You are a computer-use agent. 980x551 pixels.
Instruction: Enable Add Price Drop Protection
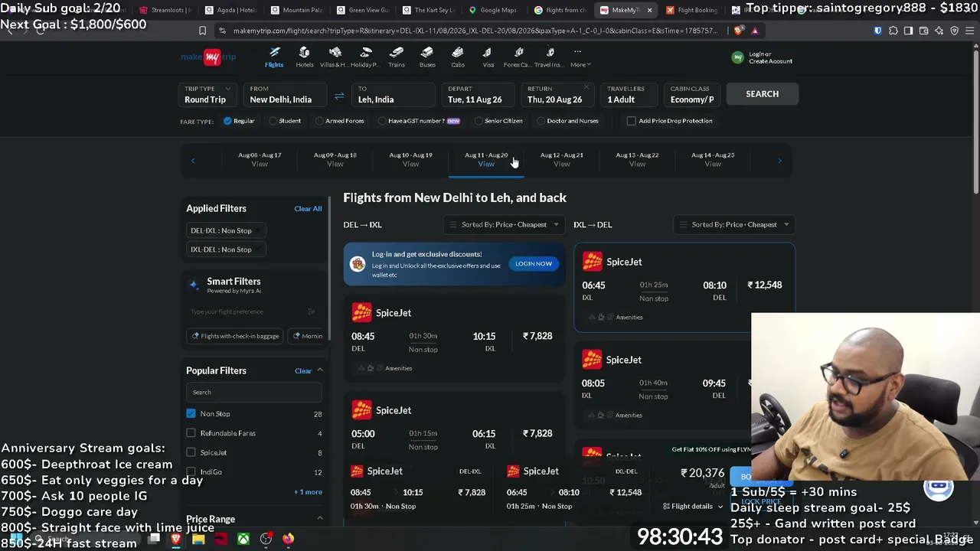pyautogui.click(x=631, y=121)
